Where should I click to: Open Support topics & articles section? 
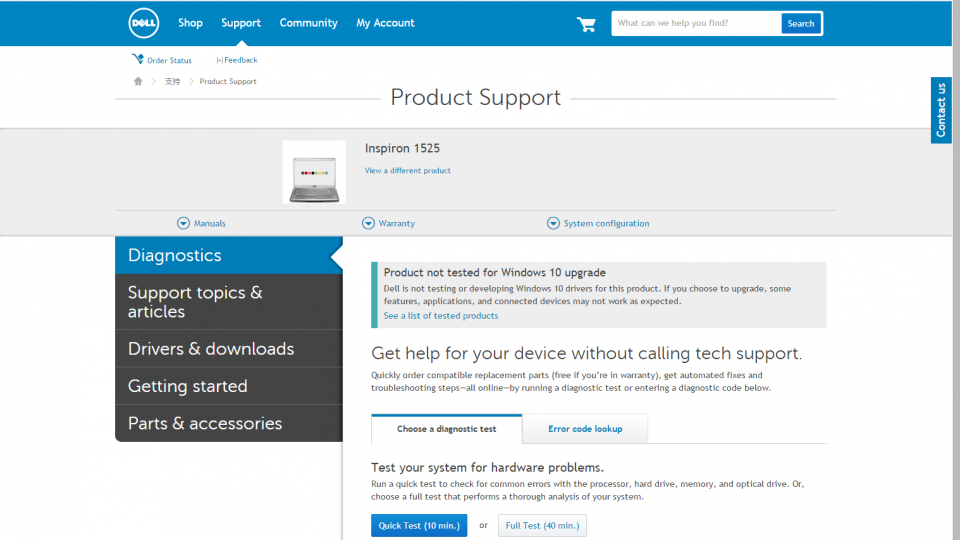[229, 302]
